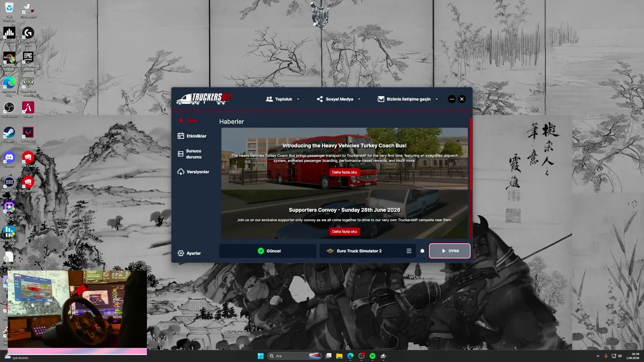Viewport: 644px width, 362px height.
Task: Select the VALORANT desktop icon
Action: (28, 135)
